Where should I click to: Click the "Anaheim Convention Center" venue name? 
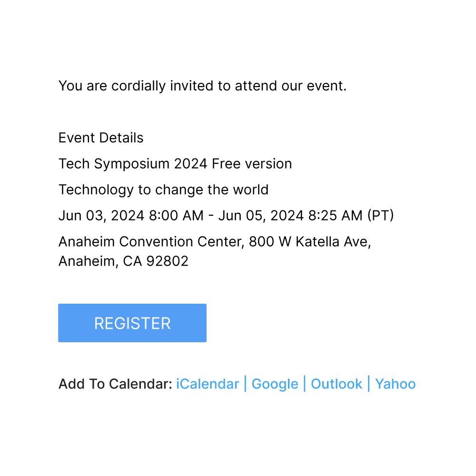point(151,242)
